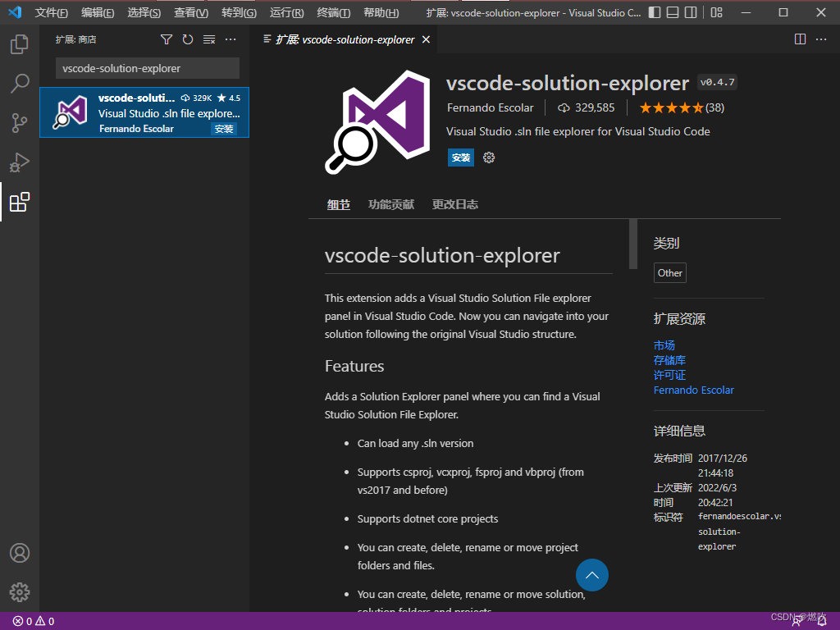Screen dimensions: 840x630
Task: Open the 运行(R) menu
Action: pyautogui.click(x=286, y=13)
